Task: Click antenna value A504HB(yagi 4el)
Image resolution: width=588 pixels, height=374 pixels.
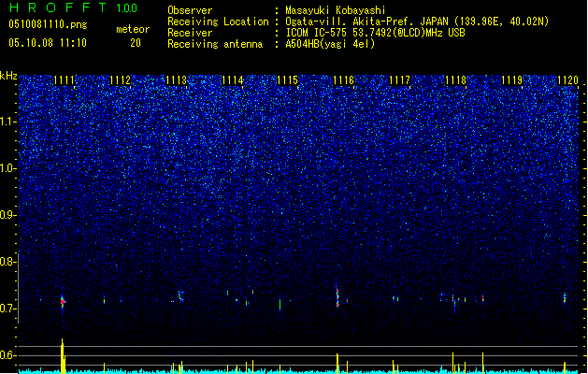Action: [x=330, y=44]
